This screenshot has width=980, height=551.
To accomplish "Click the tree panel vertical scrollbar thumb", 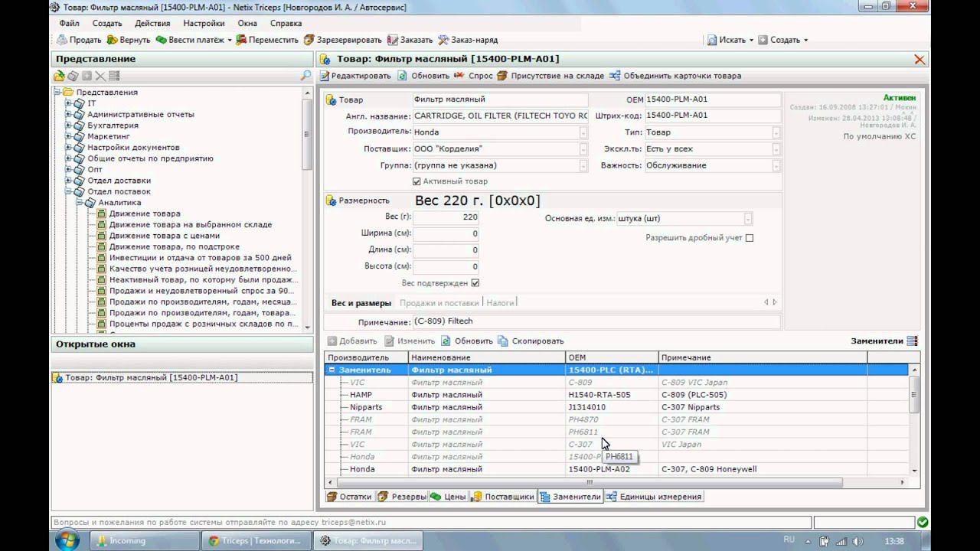I will pyautogui.click(x=307, y=134).
